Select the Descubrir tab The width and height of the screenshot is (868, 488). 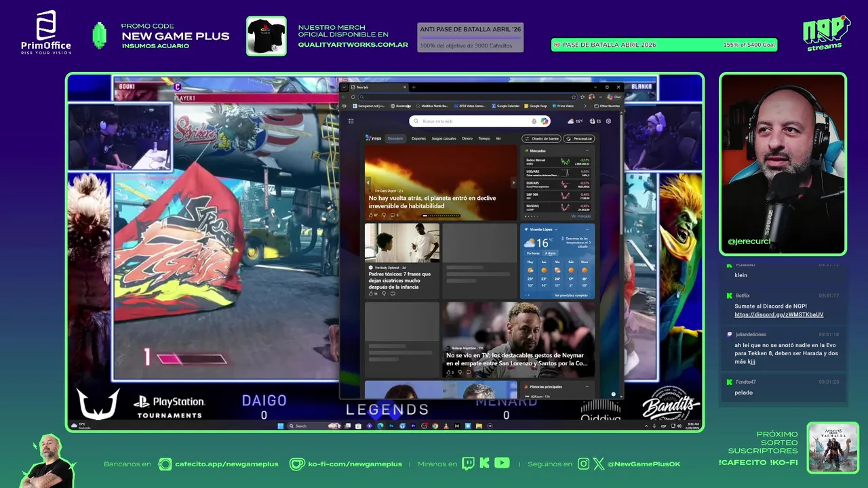tap(395, 138)
